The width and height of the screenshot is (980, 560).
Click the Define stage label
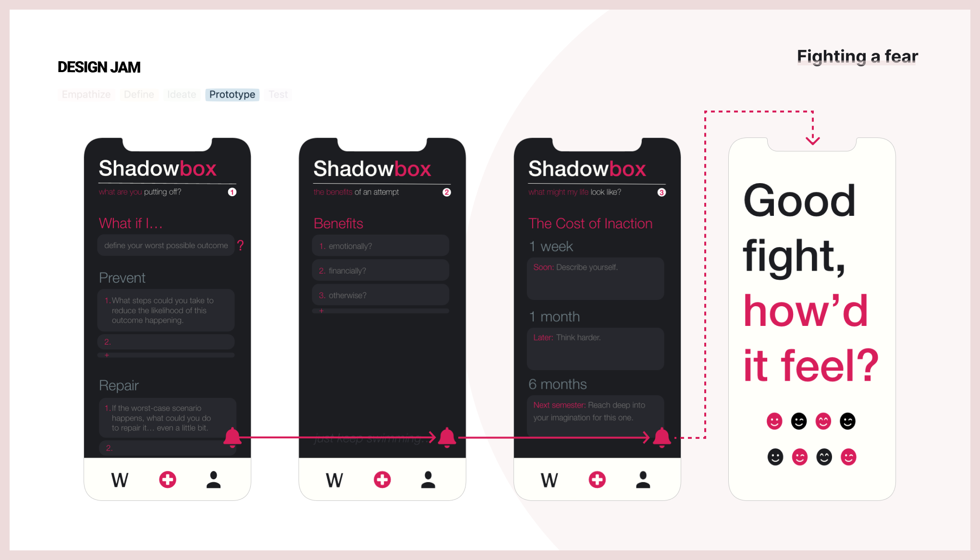[138, 94]
